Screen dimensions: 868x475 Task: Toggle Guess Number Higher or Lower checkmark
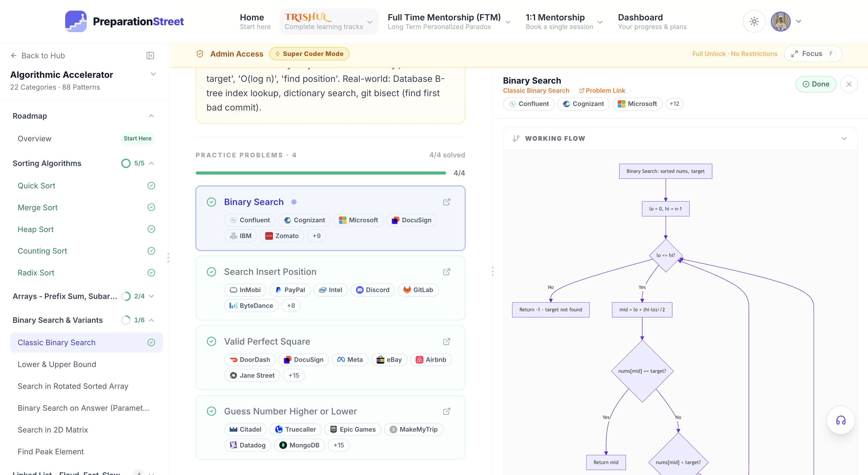click(x=211, y=411)
